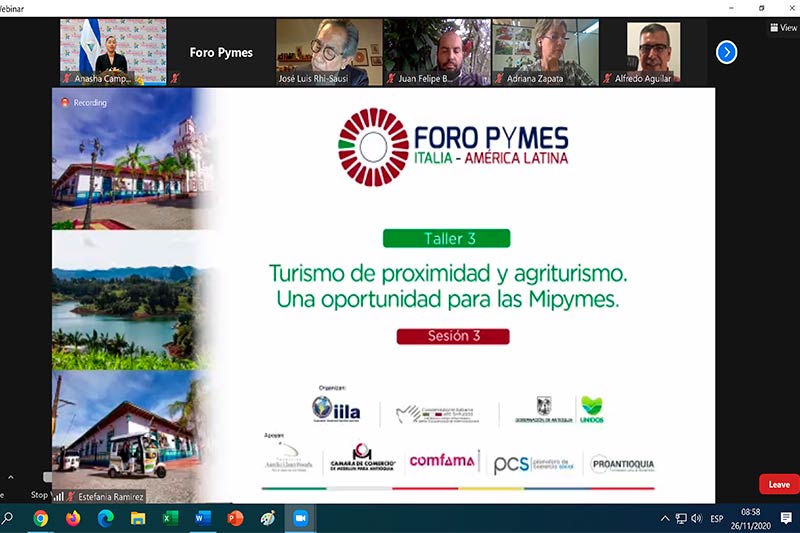This screenshot has width=800, height=533.
Task: Click the next participants arrow button
Action: tap(726, 52)
